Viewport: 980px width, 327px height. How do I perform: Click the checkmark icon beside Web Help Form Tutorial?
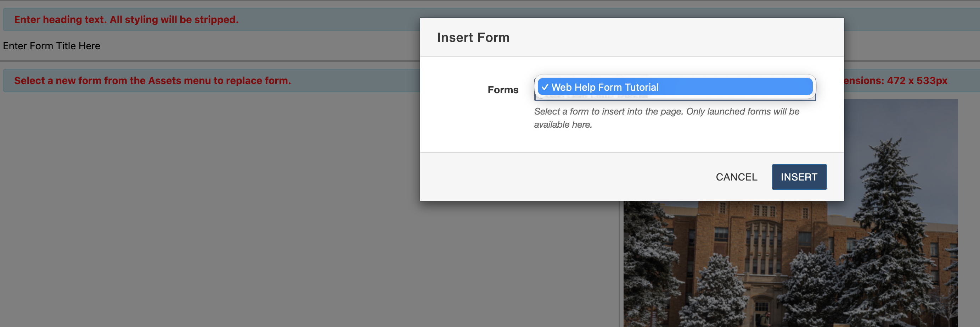[x=546, y=87]
